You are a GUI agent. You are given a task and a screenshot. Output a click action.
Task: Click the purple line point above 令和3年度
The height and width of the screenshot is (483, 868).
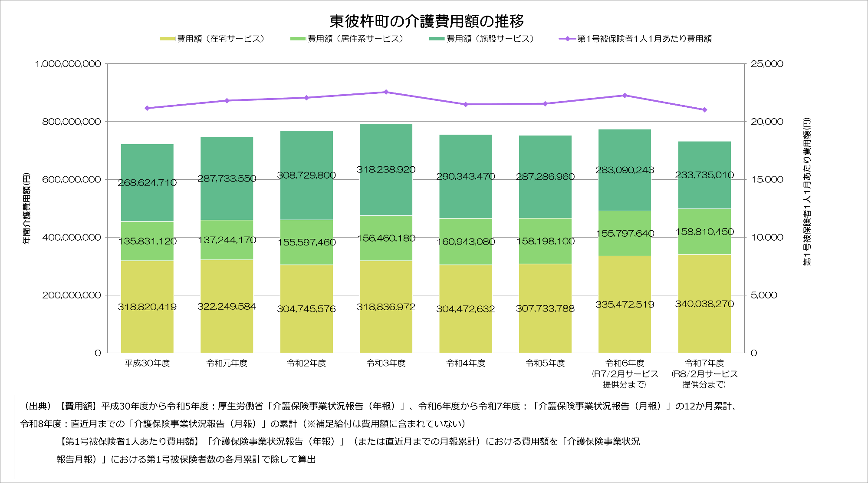(386, 92)
